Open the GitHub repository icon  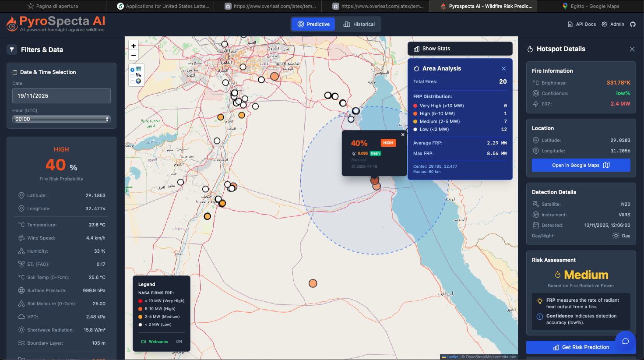(x=633, y=24)
